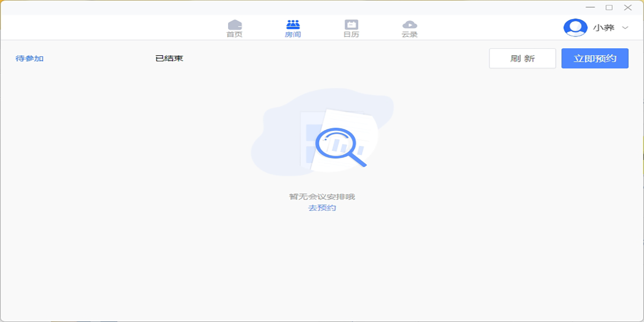The height and width of the screenshot is (322, 644).
Task: Follow the 去预约 link
Action: click(x=322, y=208)
